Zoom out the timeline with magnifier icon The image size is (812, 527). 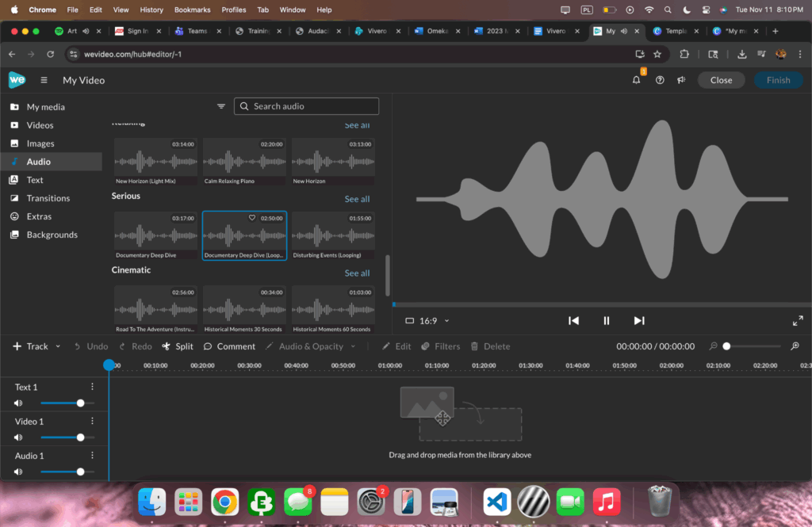(713, 346)
